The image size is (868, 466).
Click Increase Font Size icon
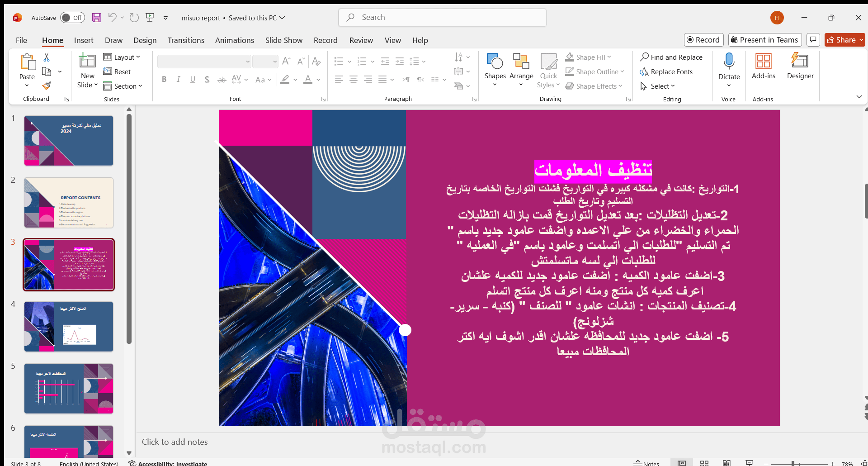pos(286,61)
